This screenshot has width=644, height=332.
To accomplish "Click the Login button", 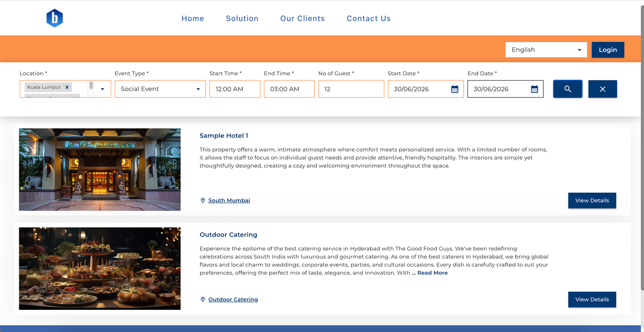I will click(608, 50).
